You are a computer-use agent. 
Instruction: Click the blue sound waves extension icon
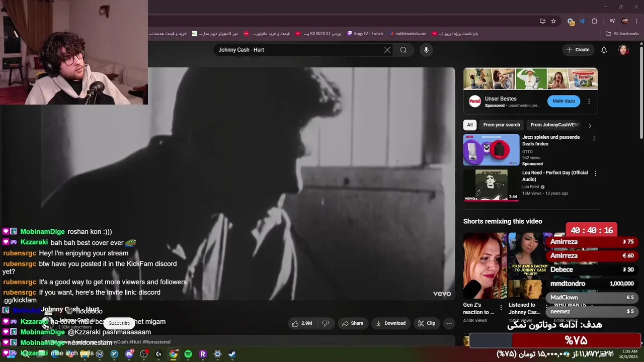[x=582, y=21]
